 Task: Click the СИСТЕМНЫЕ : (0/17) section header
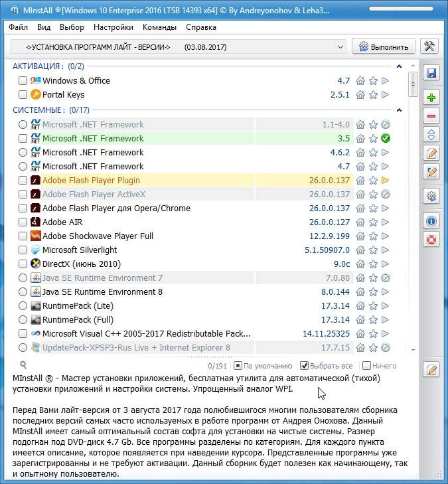click(51, 110)
